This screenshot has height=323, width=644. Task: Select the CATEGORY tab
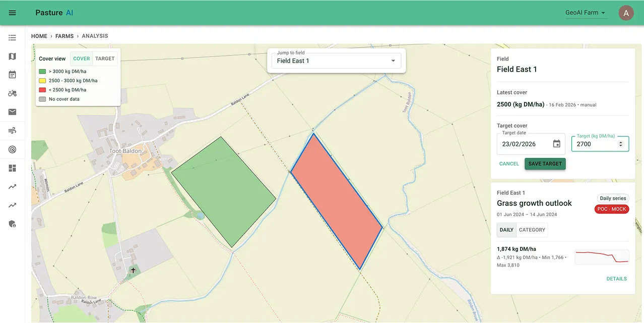[x=532, y=230]
